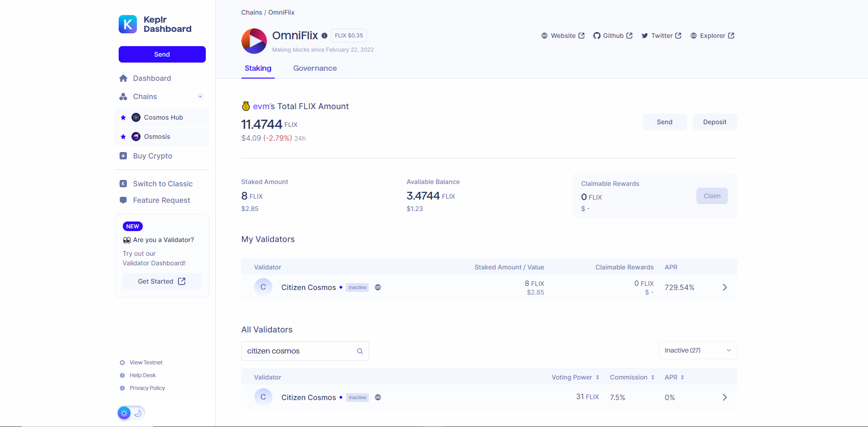Click website globe icon in All Validators row
Viewport: 868px width, 427px height.
(x=378, y=397)
